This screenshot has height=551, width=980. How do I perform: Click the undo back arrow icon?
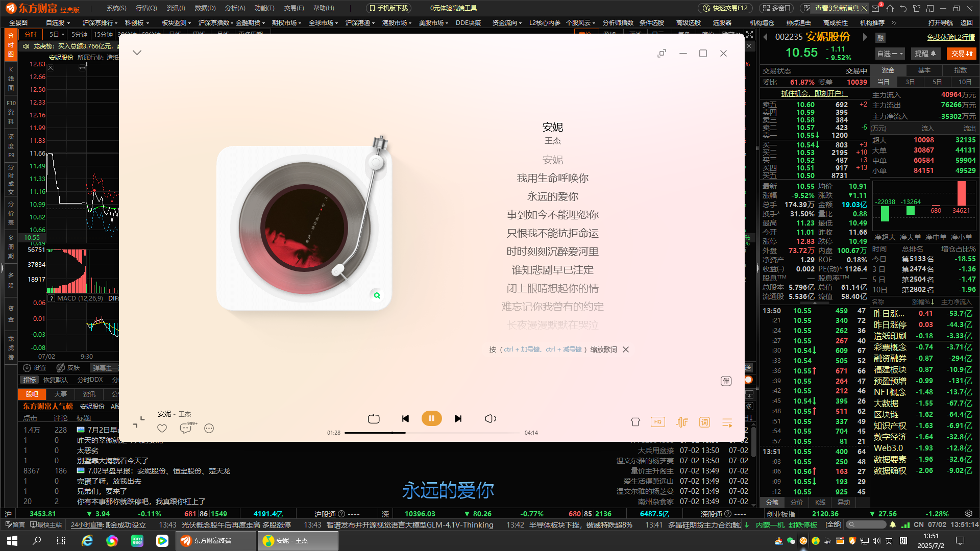(903, 8)
